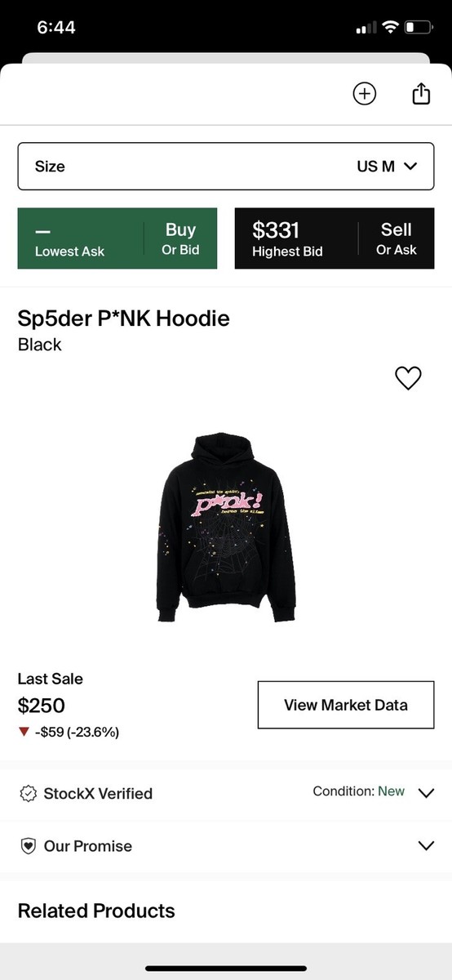The width and height of the screenshot is (452, 980).
Task: Tap the Related Products heading
Action: (x=96, y=911)
